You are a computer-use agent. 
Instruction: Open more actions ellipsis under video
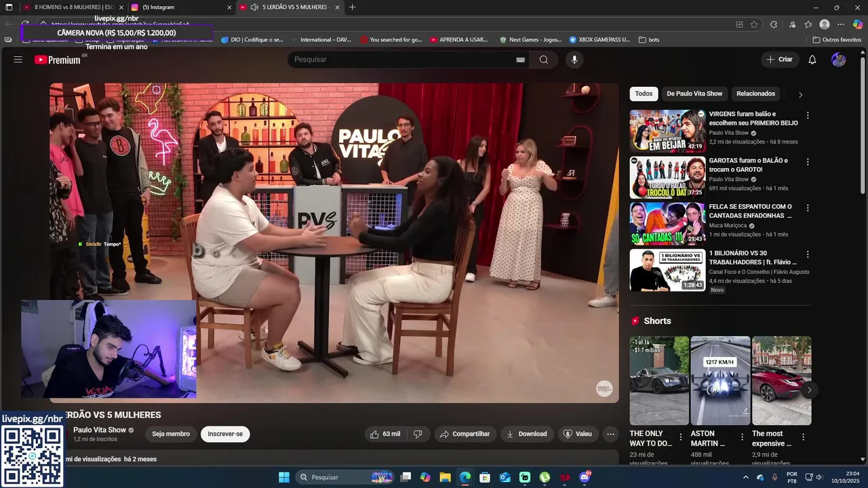point(610,434)
